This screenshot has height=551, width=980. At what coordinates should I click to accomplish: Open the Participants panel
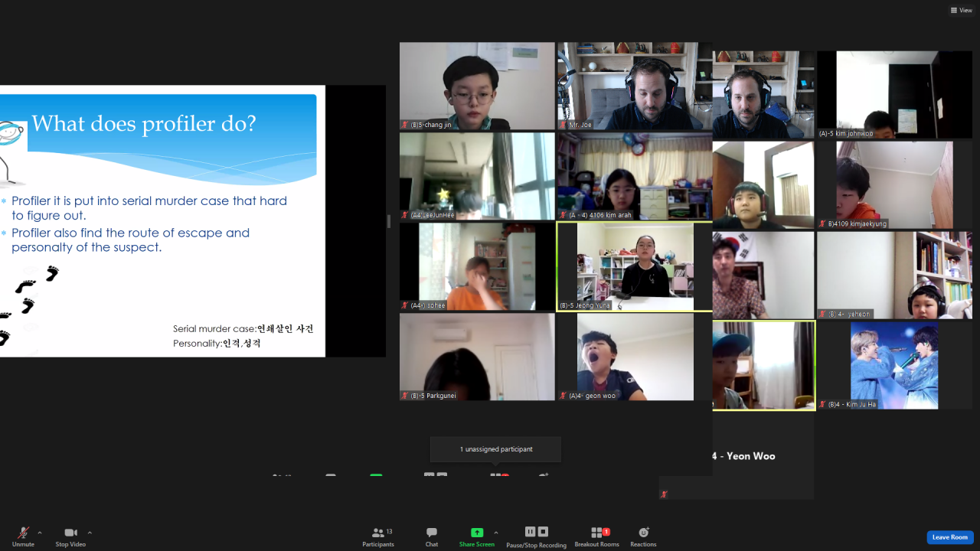378,537
